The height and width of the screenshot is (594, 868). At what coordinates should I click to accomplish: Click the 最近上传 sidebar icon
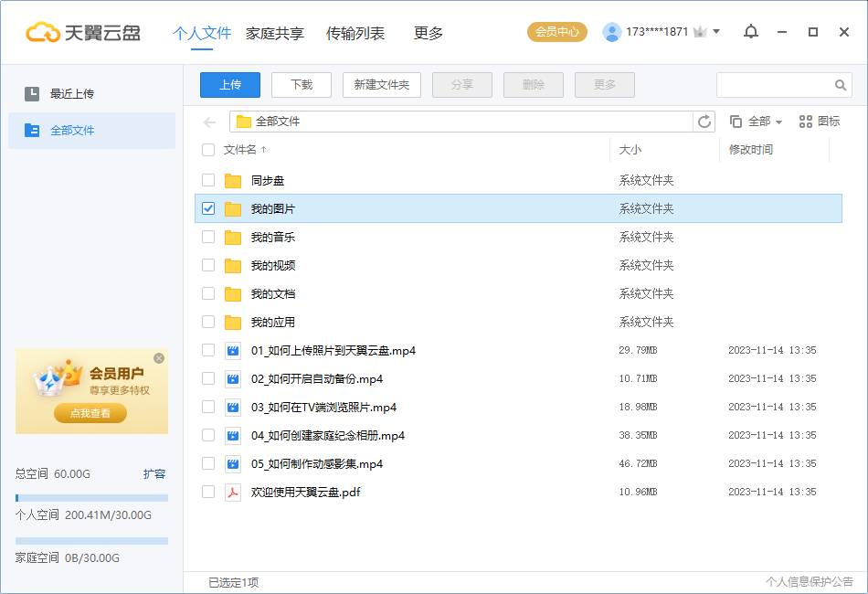click(x=30, y=91)
